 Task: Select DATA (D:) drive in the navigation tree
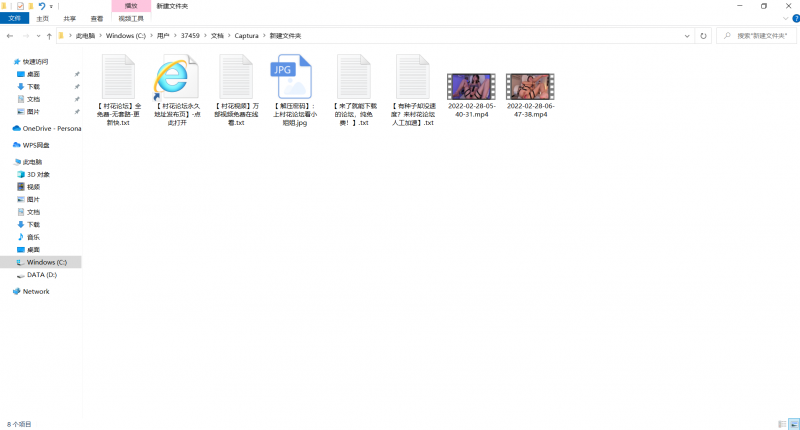[41, 274]
